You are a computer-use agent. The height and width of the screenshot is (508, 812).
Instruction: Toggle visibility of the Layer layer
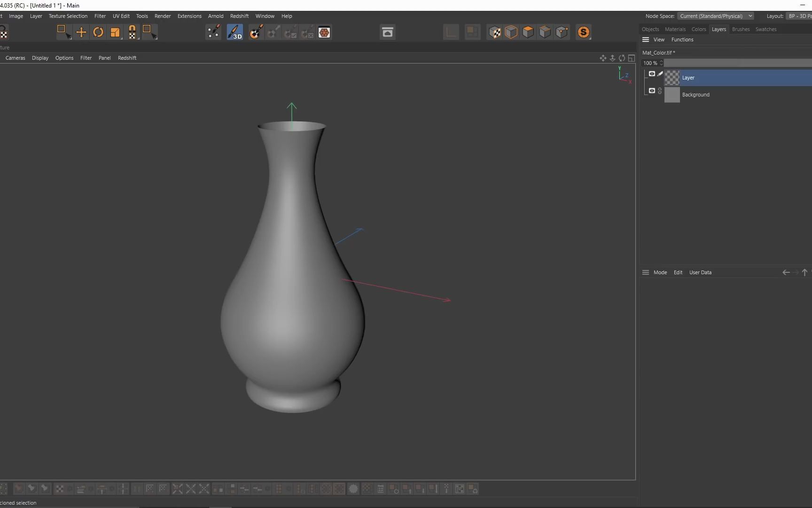(x=652, y=73)
